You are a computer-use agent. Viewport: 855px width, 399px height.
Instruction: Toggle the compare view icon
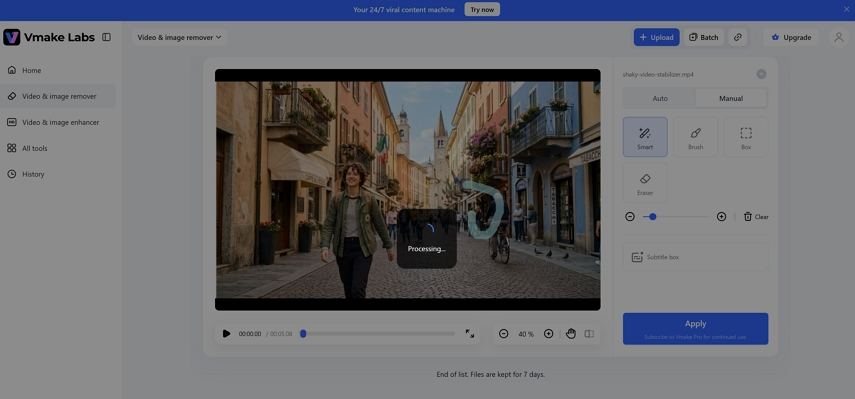(x=589, y=334)
